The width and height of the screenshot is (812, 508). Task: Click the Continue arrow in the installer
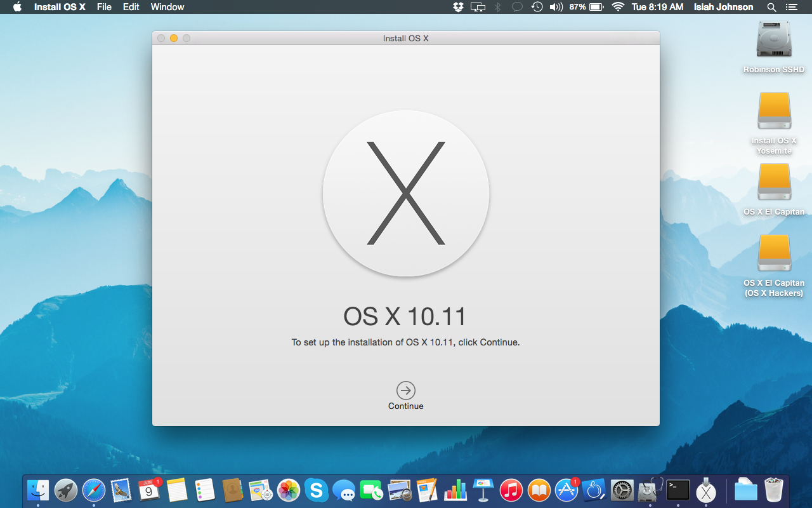(x=406, y=390)
